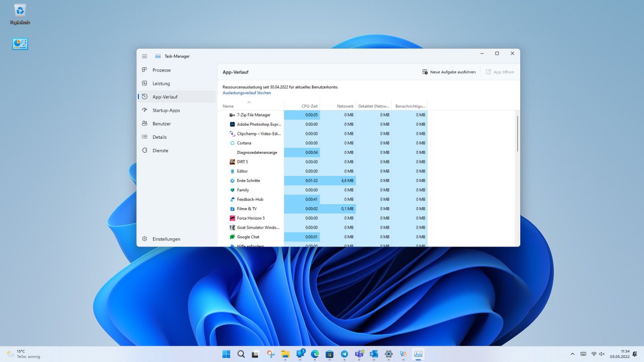Go to Startup-Apps page
The height and width of the screenshot is (362, 644).
(x=177, y=110)
